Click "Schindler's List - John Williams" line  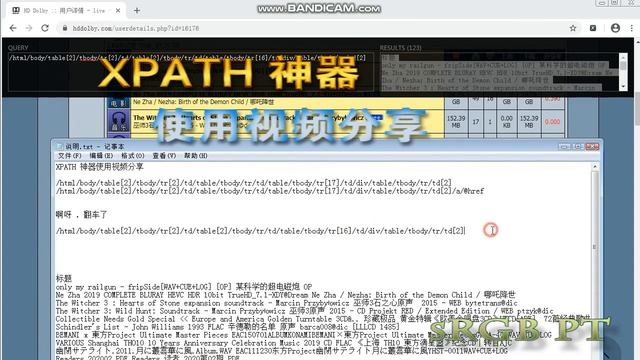[x=227, y=327]
